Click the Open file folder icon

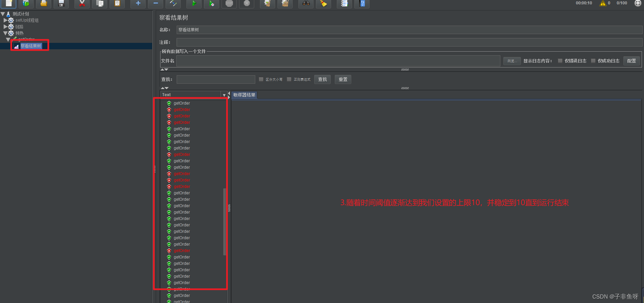point(43,3)
